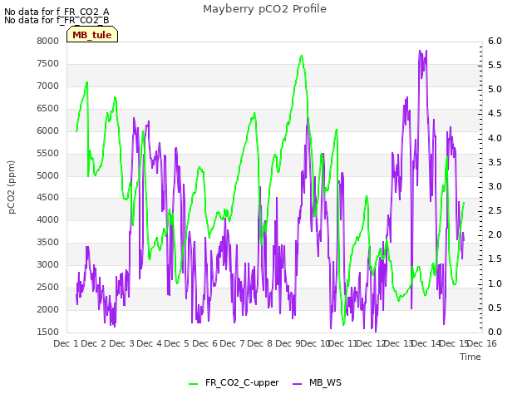Click the 7500 left-axis value
The image size is (532, 399).
tap(48, 63)
